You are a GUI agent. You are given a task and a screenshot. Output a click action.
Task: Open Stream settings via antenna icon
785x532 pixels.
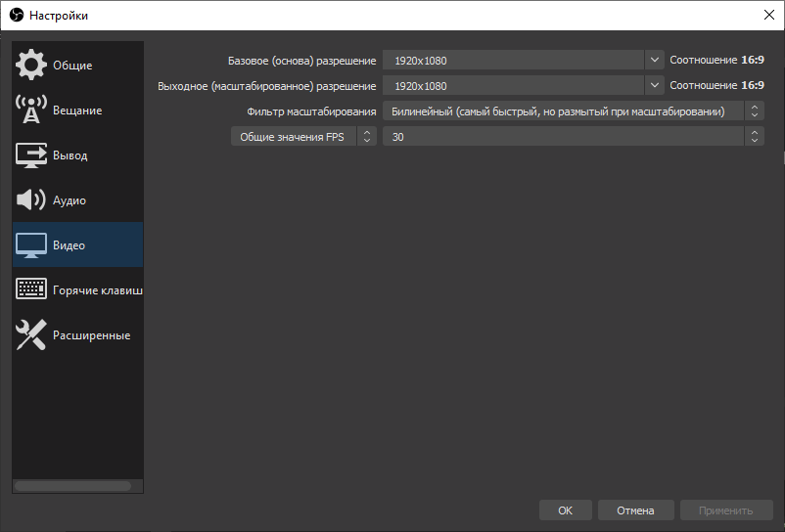(x=31, y=111)
